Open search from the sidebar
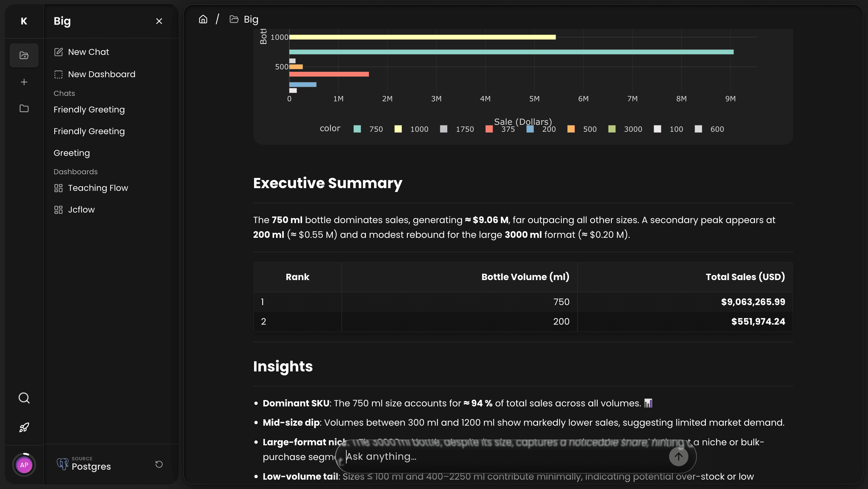The height and width of the screenshot is (489, 868). point(24,398)
